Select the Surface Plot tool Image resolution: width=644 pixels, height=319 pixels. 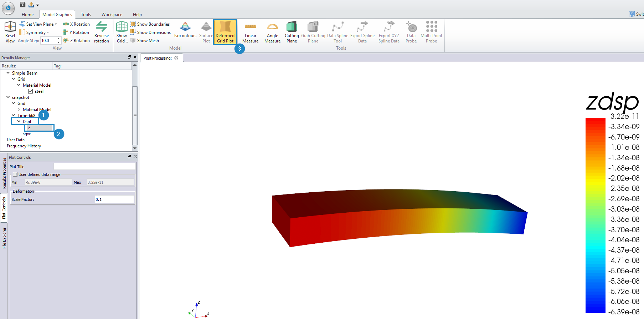tap(206, 32)
